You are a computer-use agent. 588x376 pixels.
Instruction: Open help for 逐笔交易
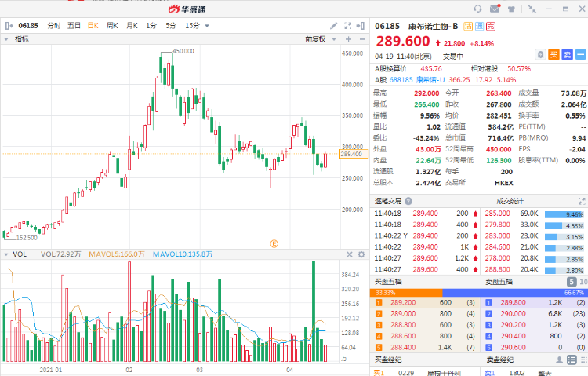coord(408,201)
